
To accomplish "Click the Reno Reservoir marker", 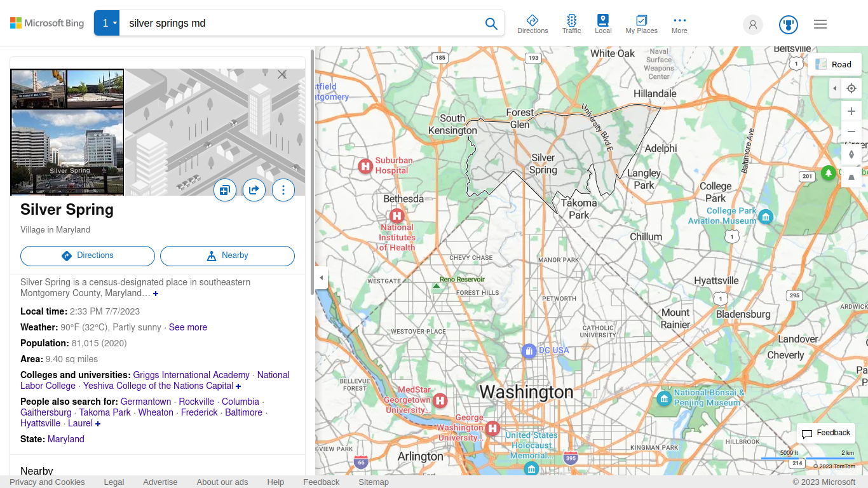I will tap(436, 286).
